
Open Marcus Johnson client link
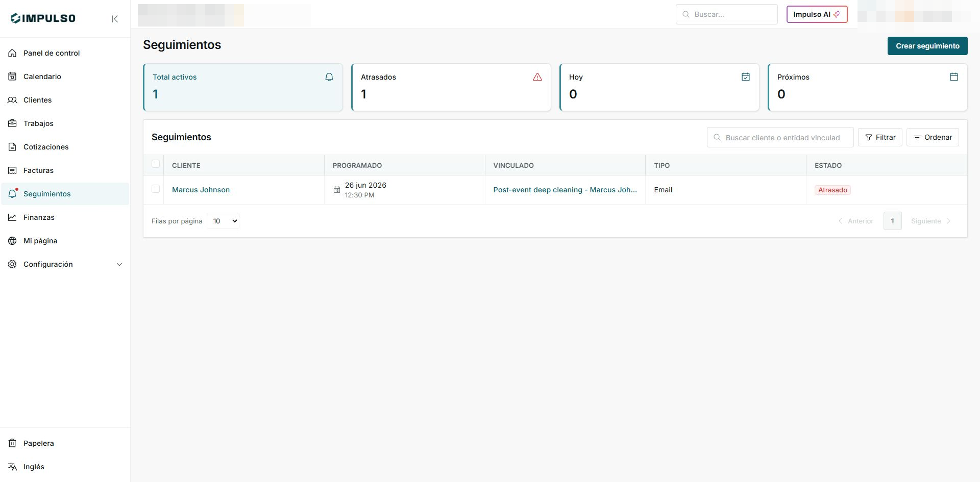tap(201, 190)
